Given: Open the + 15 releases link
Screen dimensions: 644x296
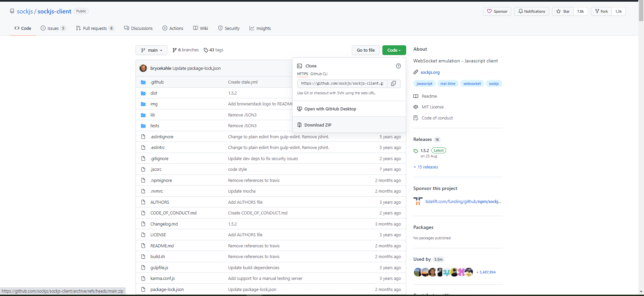Looking at the screenshot, I should click(426, 167).
